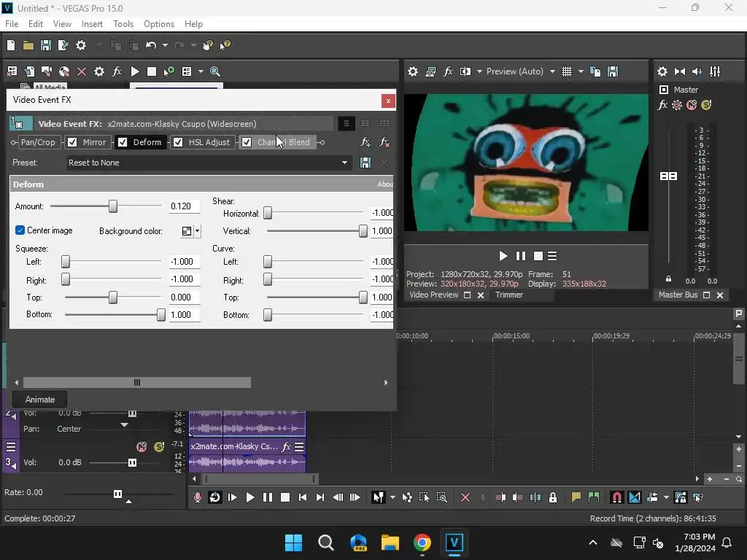The width and height of the screenshot is (747, 560).
Task: Open the undo history dropdown arrow
Action: point(165,45)
